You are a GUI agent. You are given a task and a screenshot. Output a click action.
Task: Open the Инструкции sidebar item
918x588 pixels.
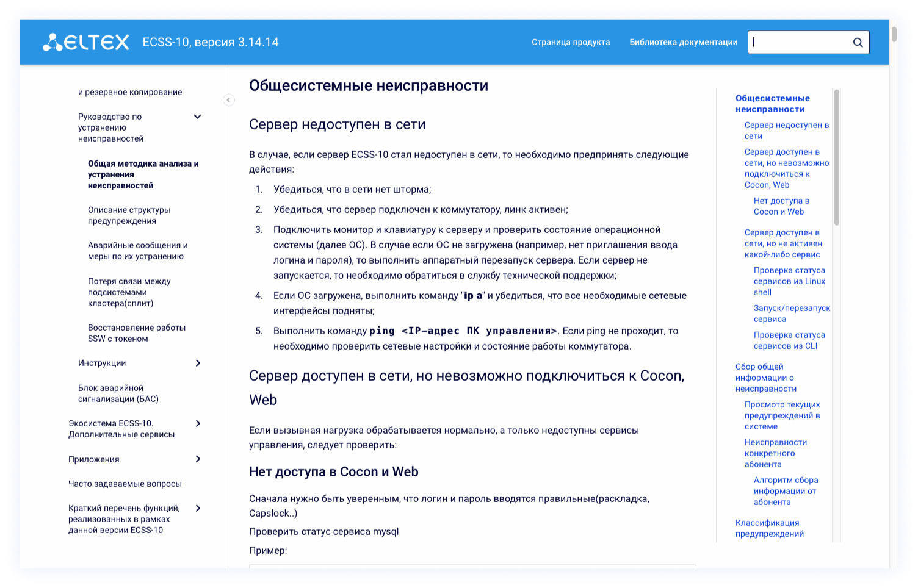102,363
